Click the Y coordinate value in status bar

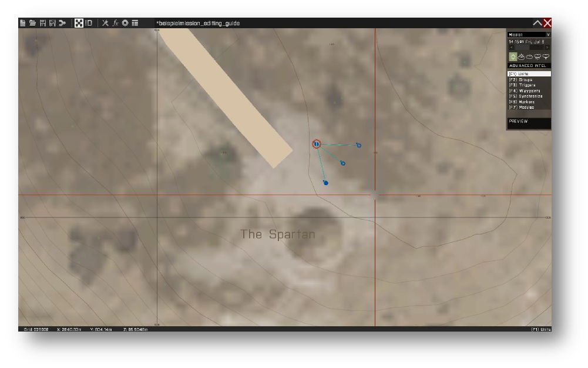[101, 329]
